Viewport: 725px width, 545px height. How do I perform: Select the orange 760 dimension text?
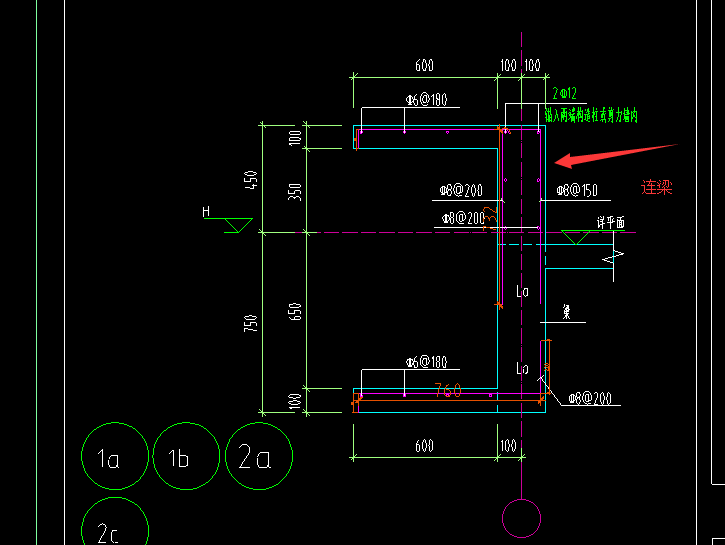(448, 390)
